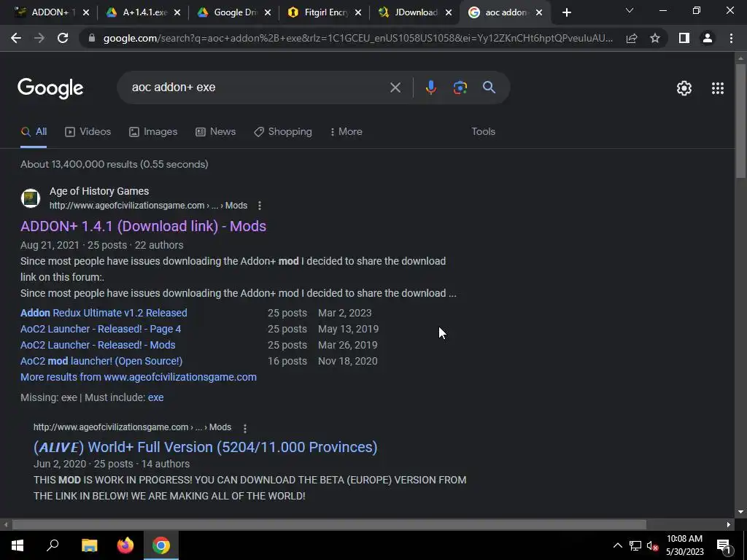Viewport: 747px width, 560px height.
Task: Open the Chrome profile icon
Action: [x=708, y=38]
